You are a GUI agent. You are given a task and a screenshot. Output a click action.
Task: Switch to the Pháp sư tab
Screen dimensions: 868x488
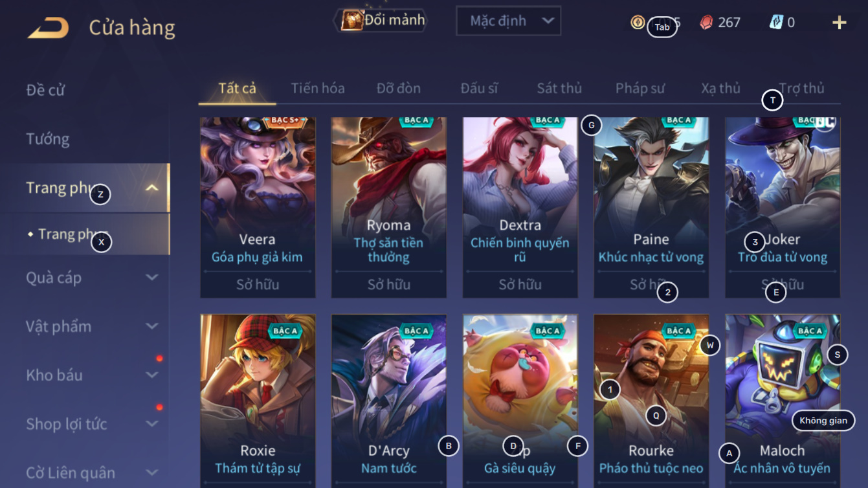pos(640,89)
